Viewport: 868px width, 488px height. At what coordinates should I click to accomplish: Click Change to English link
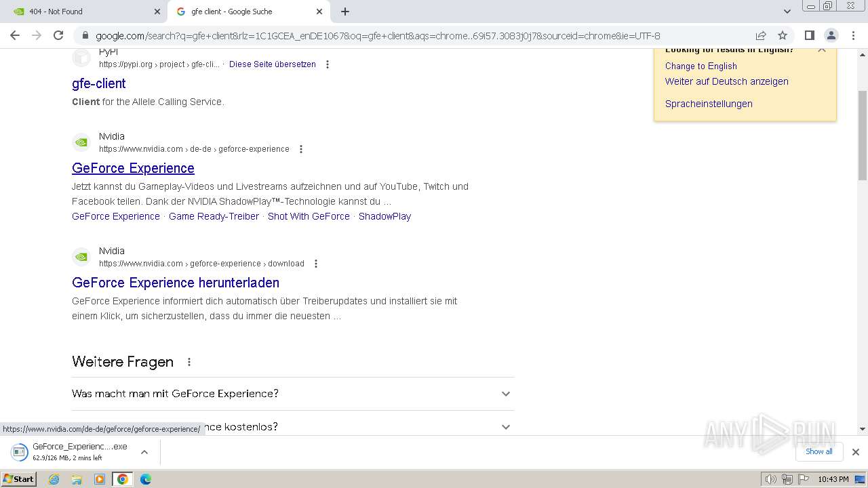tap(701, 66)
